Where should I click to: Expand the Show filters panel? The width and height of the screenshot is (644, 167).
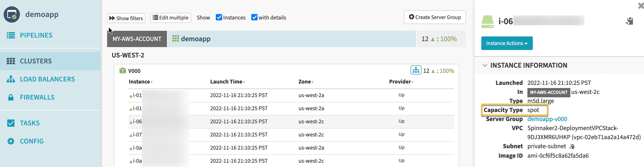pos(126,18)
